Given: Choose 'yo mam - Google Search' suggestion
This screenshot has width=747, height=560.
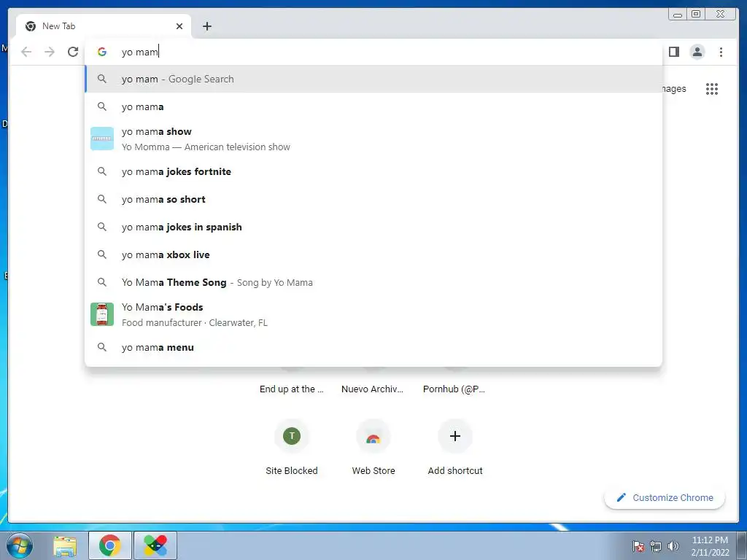Looking at the screenshot, I should pyautogui.click(x=373, y=79).
